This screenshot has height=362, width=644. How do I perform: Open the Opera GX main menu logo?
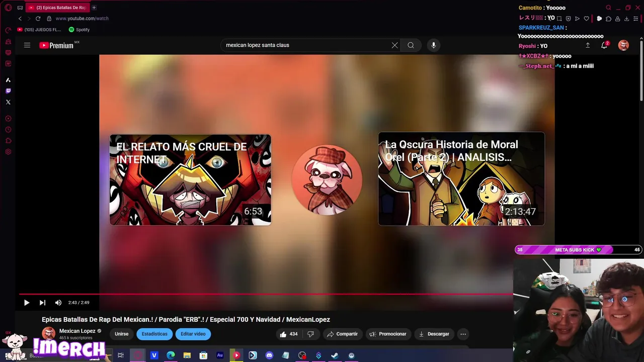coord(8,8)
